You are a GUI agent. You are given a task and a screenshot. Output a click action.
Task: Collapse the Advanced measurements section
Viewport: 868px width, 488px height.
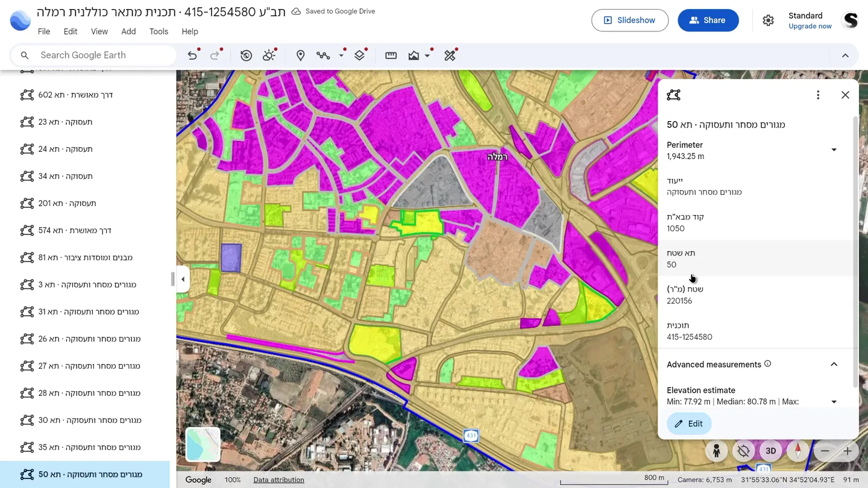click(834, 364)
